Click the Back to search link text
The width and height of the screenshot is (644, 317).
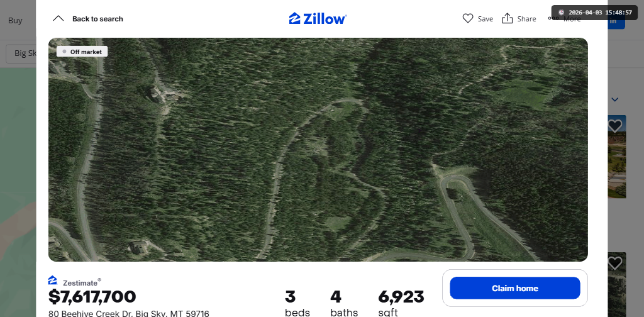[x=97, y=19]
